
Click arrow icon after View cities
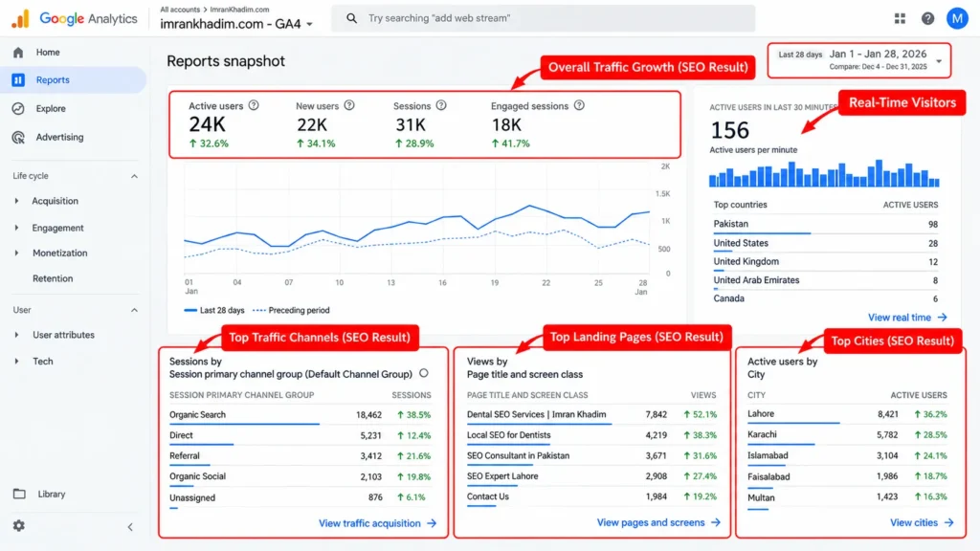click(x=948, y=522)
